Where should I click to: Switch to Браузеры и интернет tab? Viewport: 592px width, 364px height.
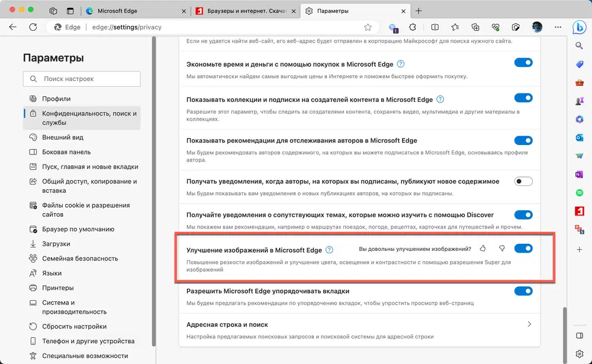[x=246, y=11]
